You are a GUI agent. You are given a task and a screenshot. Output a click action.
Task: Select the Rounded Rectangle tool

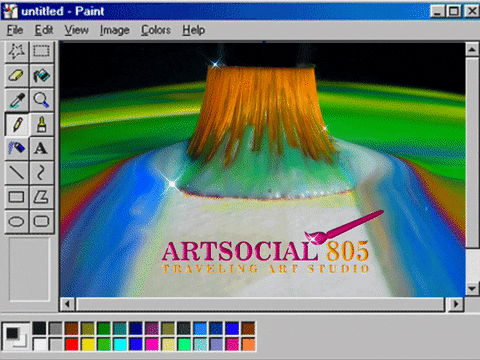point(41,221)
